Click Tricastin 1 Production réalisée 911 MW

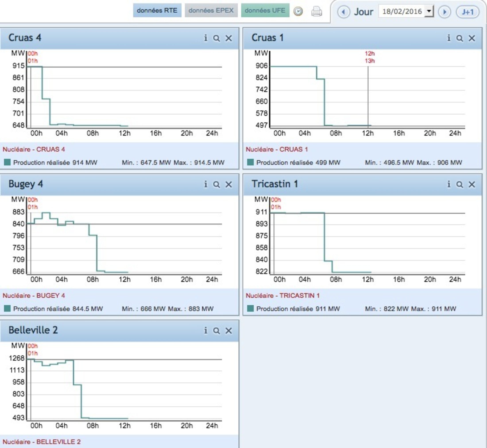pyautogui.click(x=298, y=309)
